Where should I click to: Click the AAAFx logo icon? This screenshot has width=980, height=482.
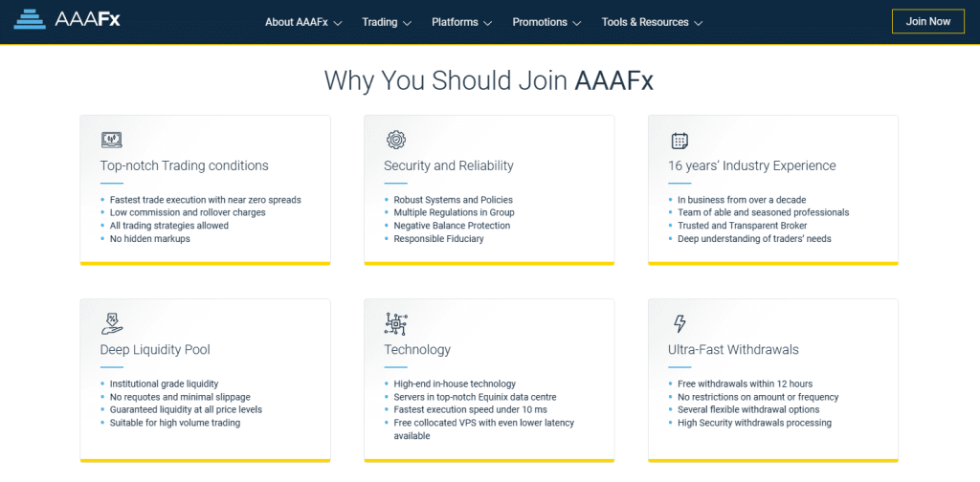point(30,20)
